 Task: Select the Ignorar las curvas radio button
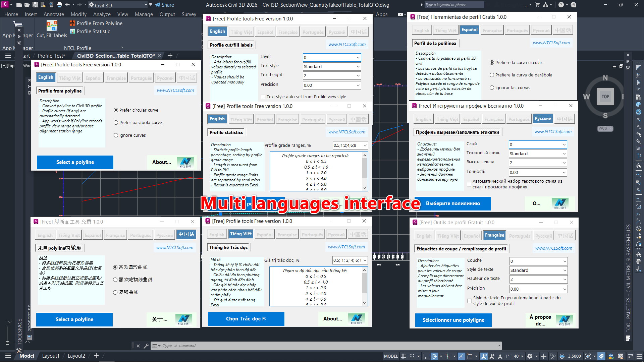tap(492, 88)
